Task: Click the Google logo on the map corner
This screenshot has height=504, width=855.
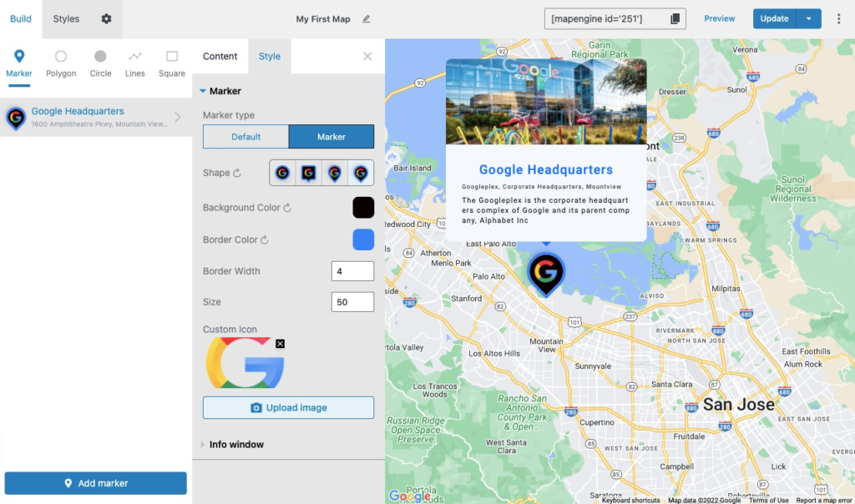Action: [x=409, y=496]
